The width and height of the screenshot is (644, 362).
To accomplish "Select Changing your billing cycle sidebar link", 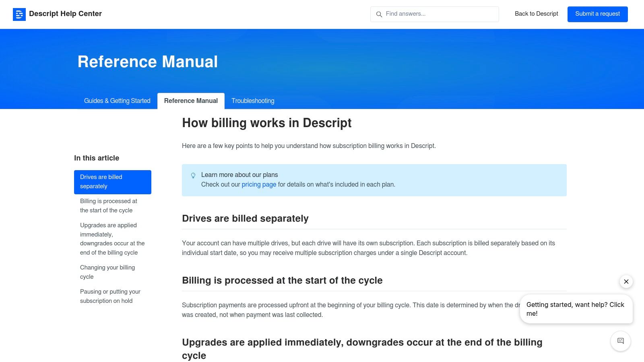I will click(x=107, y=272).
